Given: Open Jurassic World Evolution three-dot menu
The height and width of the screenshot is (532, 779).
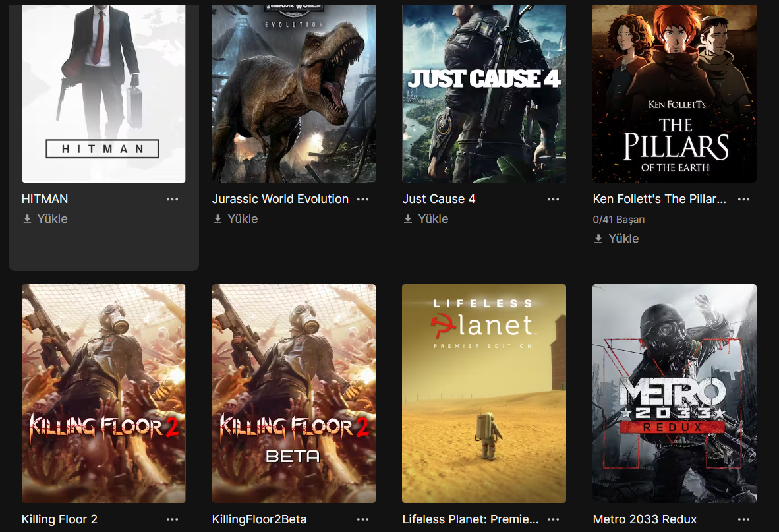Looking at the screenshot, I should click(x=362, y=199).
